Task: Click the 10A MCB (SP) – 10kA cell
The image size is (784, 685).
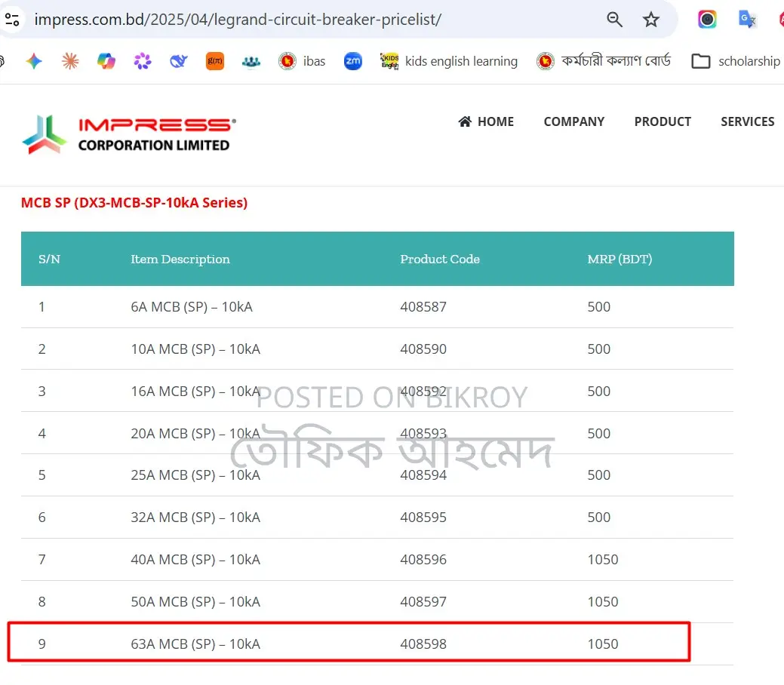Action: [195, 349]
